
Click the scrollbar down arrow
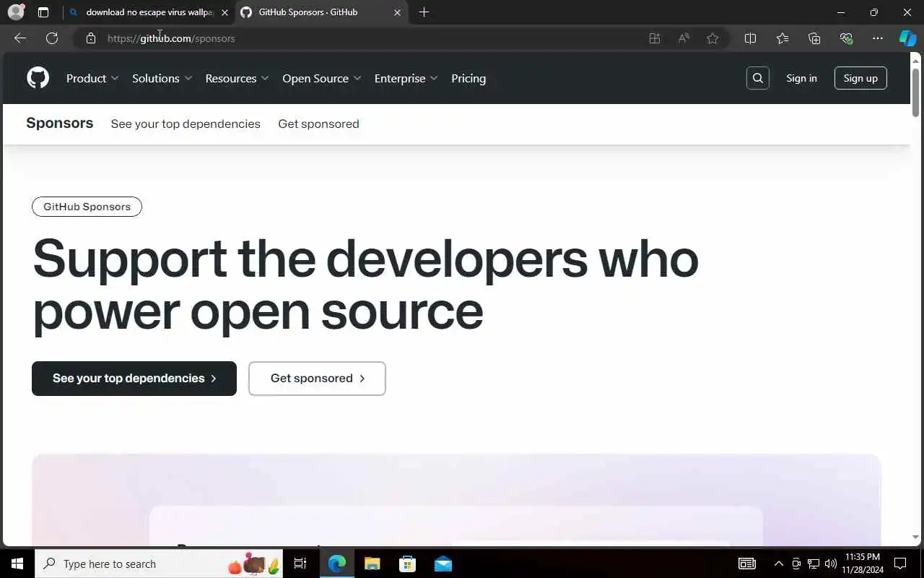[x=915, y=538]
